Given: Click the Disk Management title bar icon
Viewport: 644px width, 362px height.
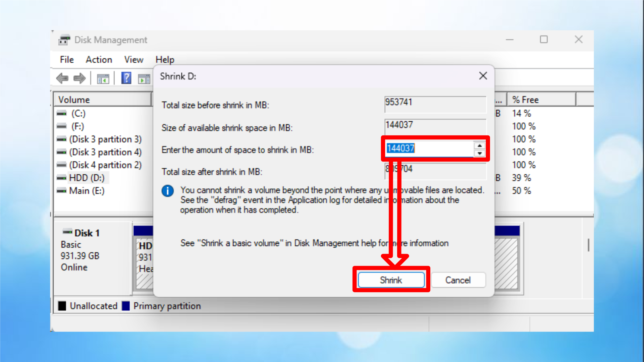Looking at the screenshot, I should (64, 40).
